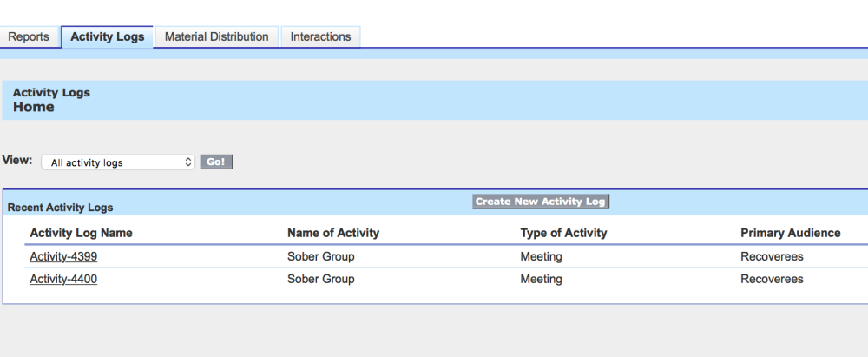Click Create New Activity Log button
This screenshot has width=868, height=357.
click(540, 202)
